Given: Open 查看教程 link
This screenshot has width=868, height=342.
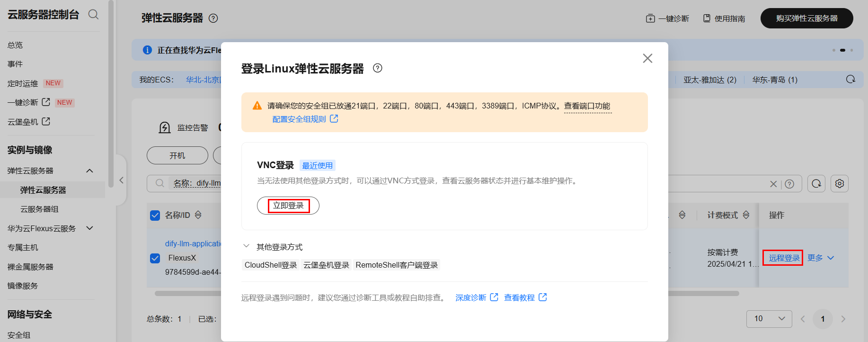Looking at the screenshot, I should point(525,297).
